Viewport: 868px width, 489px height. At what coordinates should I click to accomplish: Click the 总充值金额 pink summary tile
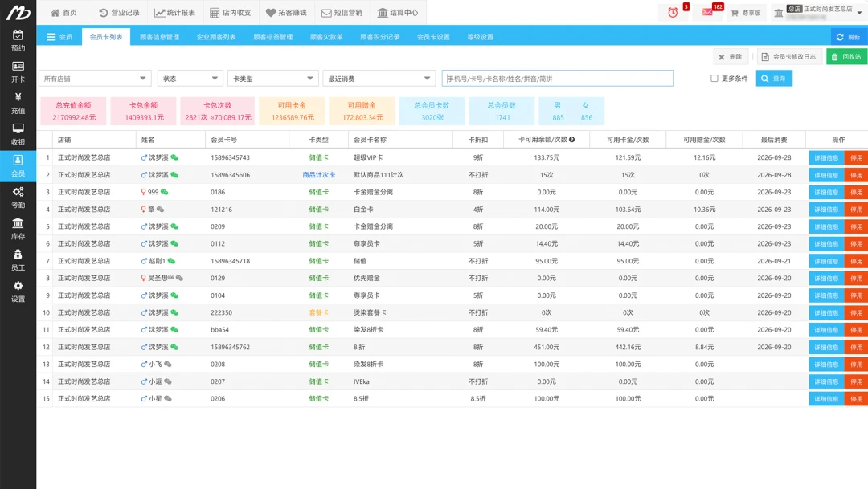74,111
